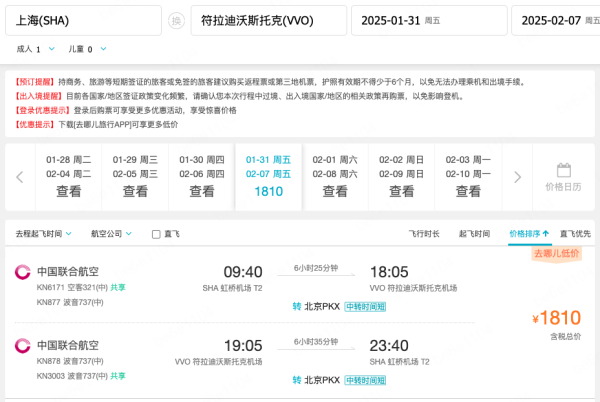Click 【登录优惠提示】 notice heading
The image size is (600, 402).
(42, 111)
